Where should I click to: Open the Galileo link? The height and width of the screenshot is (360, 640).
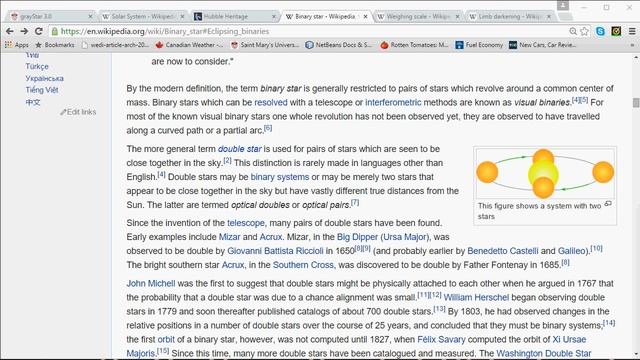pos(572,251)
